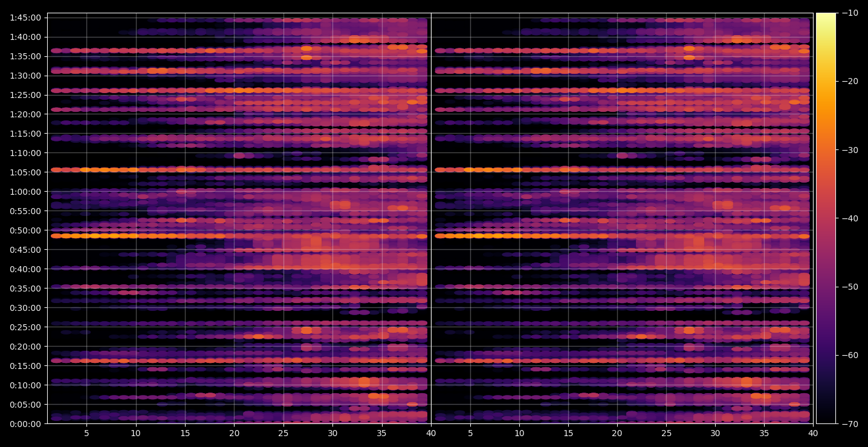
Task: Click x-axis label 30 of right spectrogram
Action: pos(715,433)
